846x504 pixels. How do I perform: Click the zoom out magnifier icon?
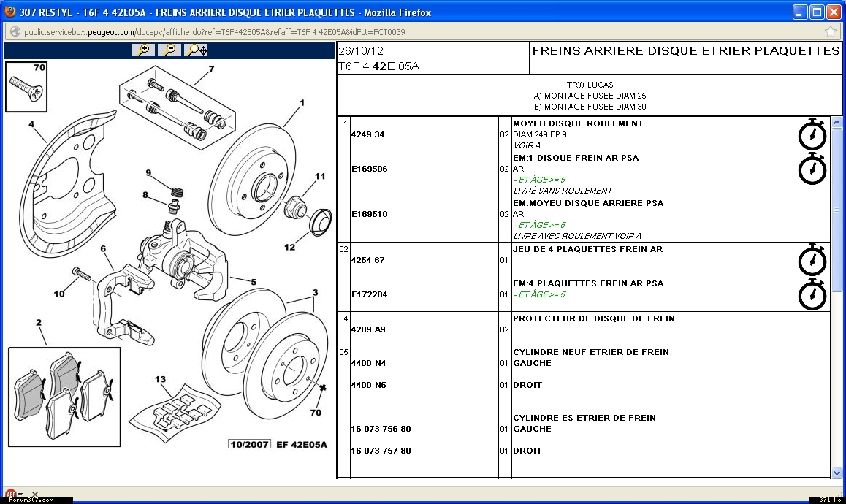click(x=169, y=50)
